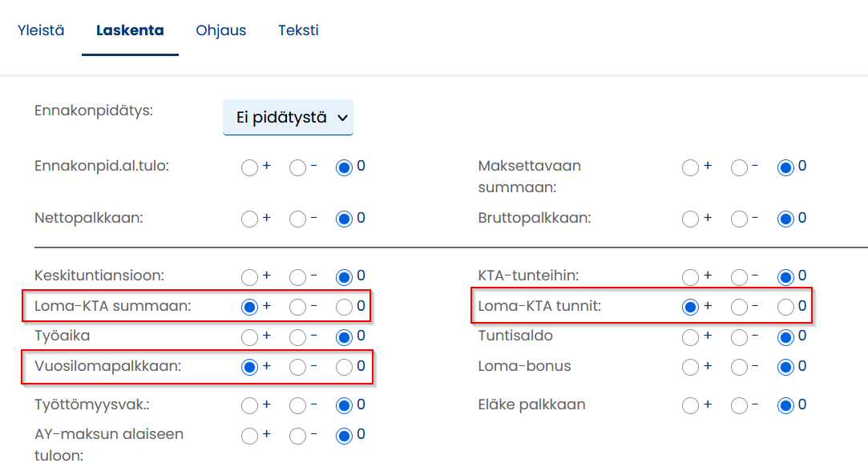Viewport: 868px width, 475px height.
Task: Set Loma-KTA summaan to "0"
Action: point(345,306)
